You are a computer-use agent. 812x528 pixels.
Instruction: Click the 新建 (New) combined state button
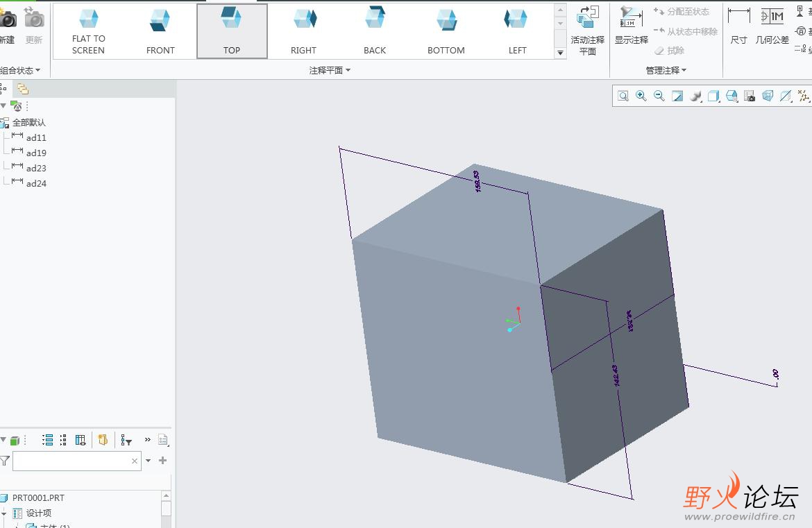click(x=7, y=26)
